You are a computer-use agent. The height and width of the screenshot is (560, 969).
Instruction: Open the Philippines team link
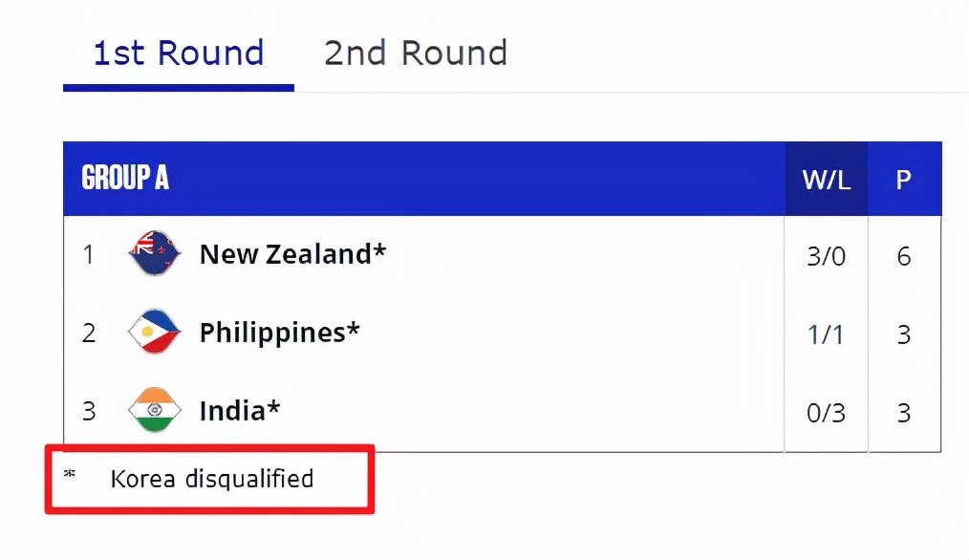pyautogui.click(x=279, y=333)
